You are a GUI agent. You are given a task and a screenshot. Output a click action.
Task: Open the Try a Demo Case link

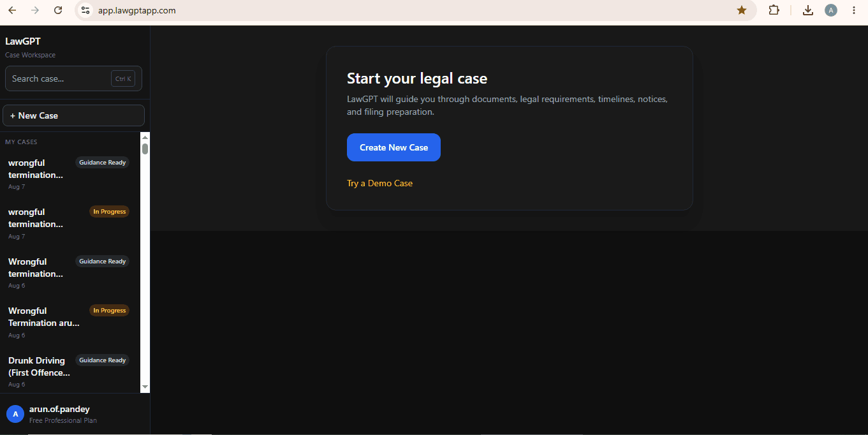pos(379,183)
